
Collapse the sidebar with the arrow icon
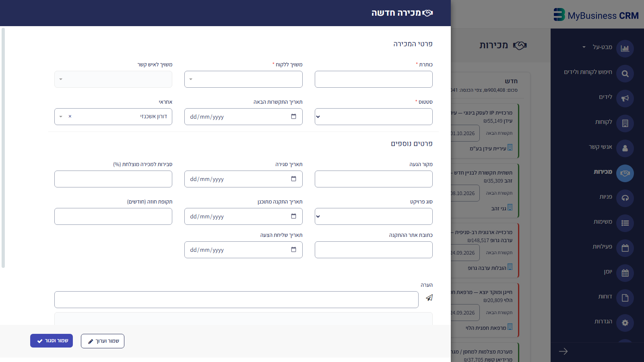pos(563,352)
